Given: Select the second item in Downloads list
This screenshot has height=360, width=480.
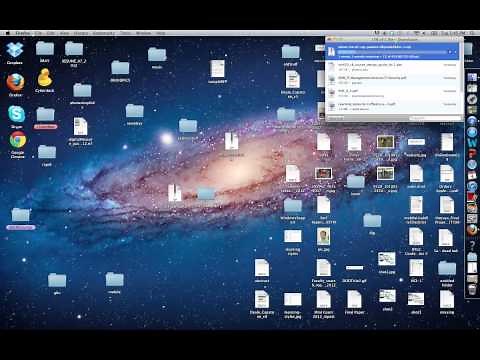Looking at the screenshot, I should tap(392, 67).
